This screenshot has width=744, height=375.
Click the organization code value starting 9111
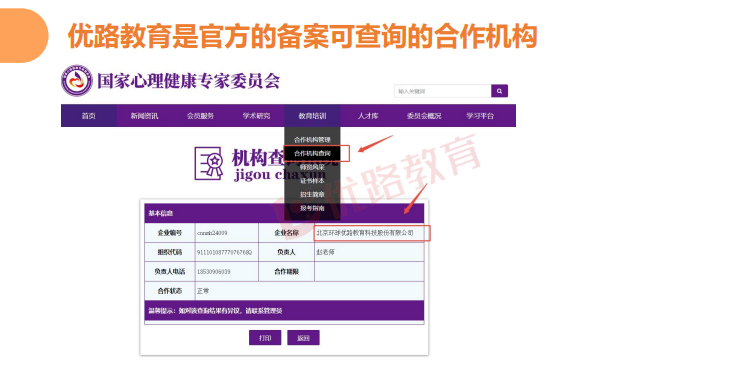(x=224, y=253)
